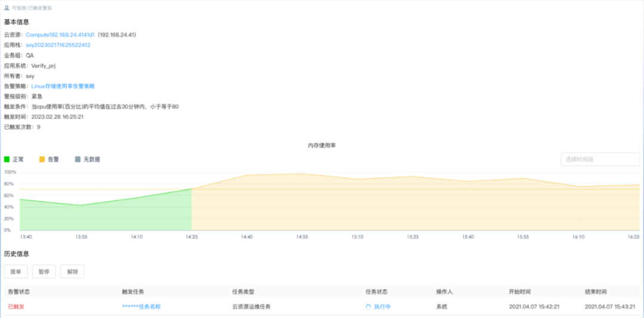Click the 内存使用率 chart title
This screenshot has height=318, width=644.
pos(322,146)
